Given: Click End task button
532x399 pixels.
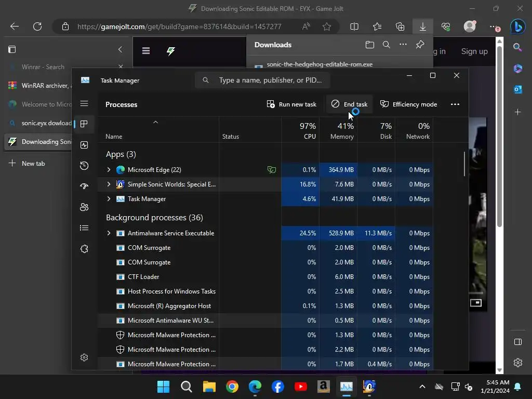Looking at the screenshot, I should 349,104.
